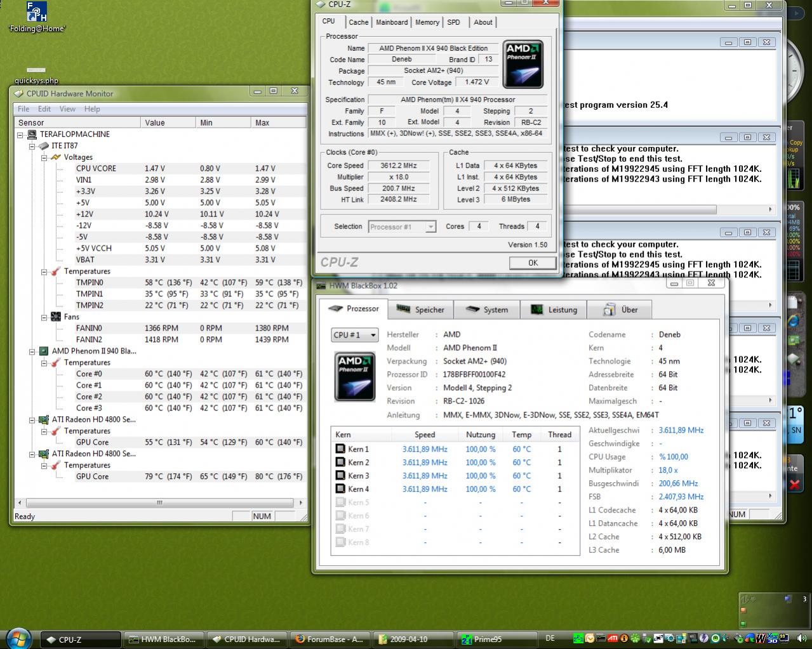Image resolution: width=812 pixels, height=649 pixels.
Task: Click the XGear 3D tray icon
Action: tap(773, 638)
